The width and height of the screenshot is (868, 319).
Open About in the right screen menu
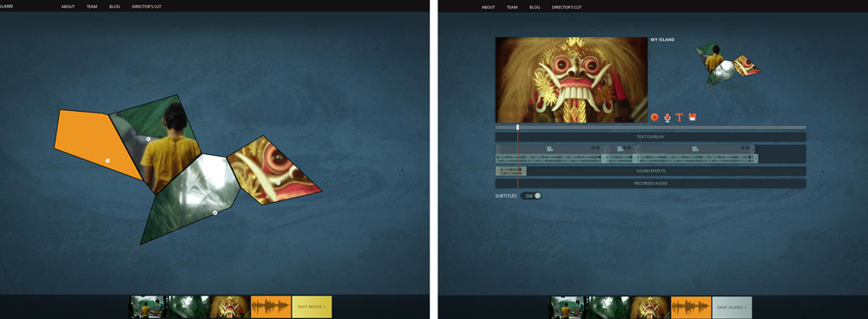[488, 7]
